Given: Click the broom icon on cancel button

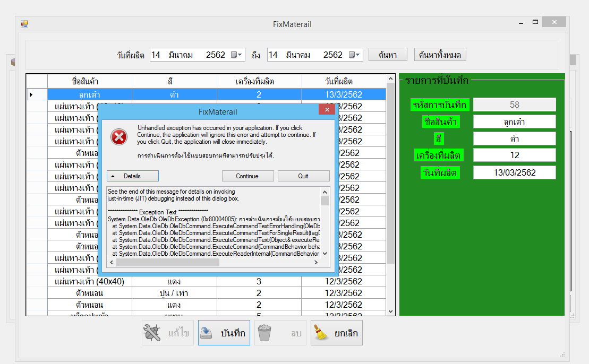Looking at the screenshot, I should [x=321, y=333].
